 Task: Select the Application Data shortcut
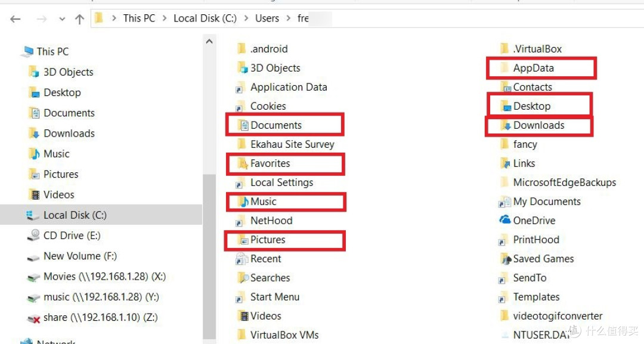(281, 87)
